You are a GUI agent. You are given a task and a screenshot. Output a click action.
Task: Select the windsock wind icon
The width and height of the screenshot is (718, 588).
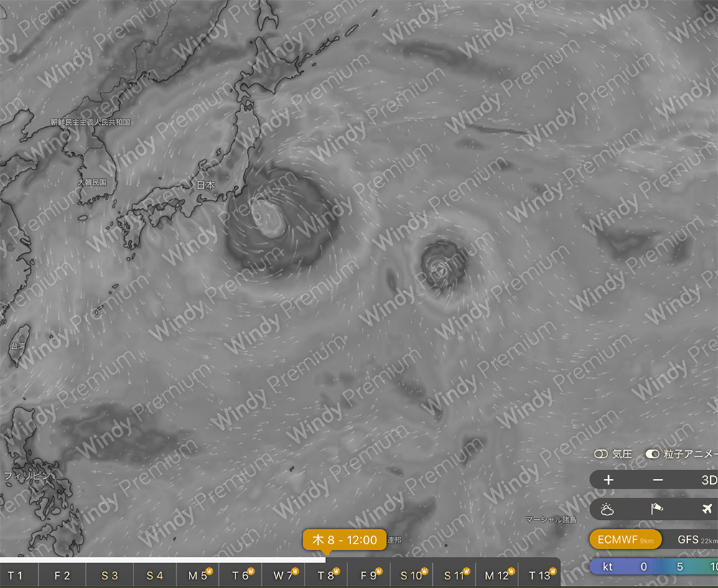[657, 509]
